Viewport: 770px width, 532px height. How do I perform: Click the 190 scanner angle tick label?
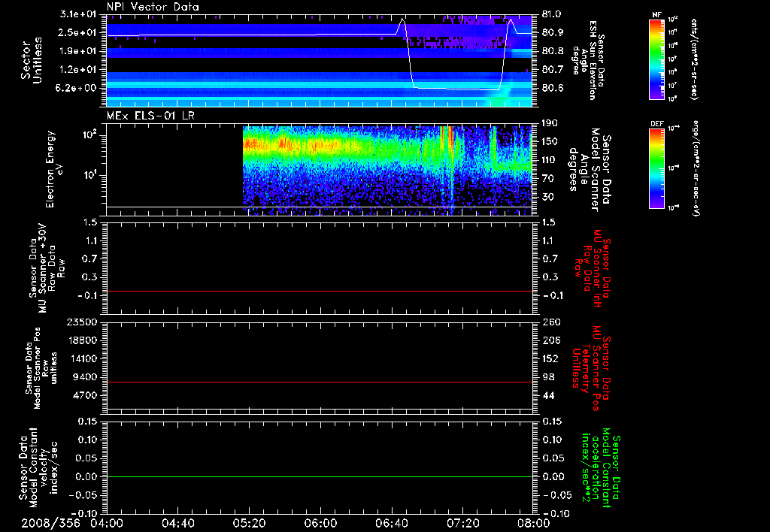[x=550, y=123]
